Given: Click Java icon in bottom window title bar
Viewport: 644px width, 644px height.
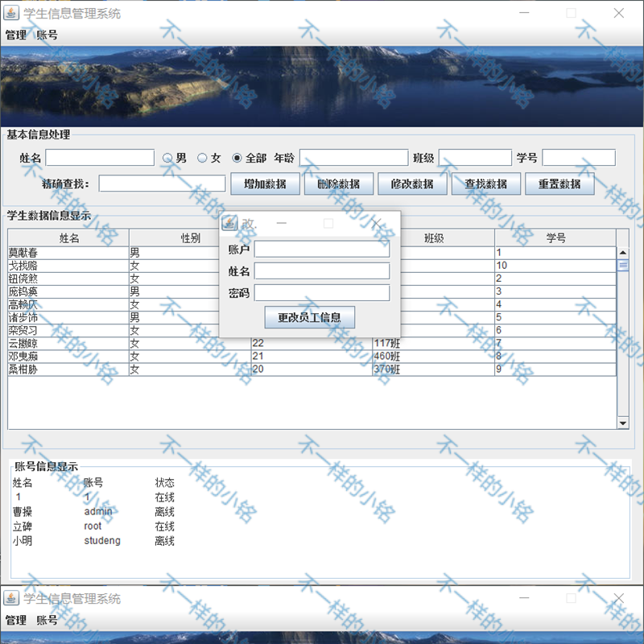Looking at the screenshot, I should 11,598.
